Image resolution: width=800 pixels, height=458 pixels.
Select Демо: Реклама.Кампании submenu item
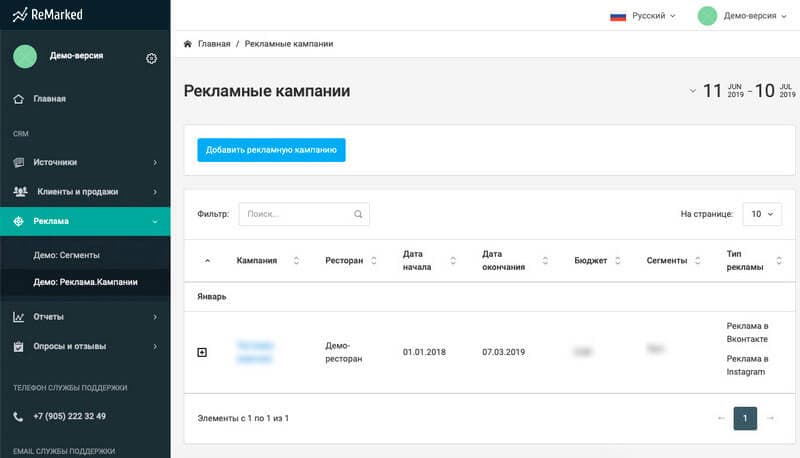coord(85,282)
